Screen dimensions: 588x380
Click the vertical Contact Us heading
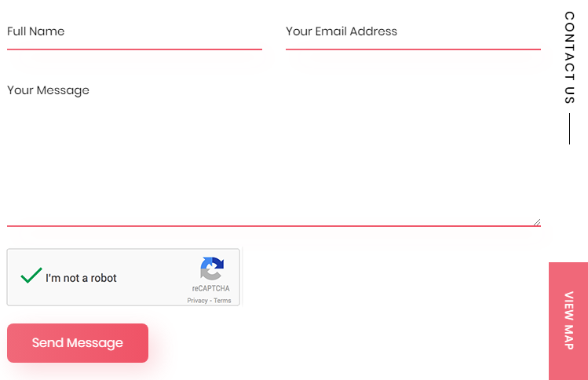click(x=569, y=57)
